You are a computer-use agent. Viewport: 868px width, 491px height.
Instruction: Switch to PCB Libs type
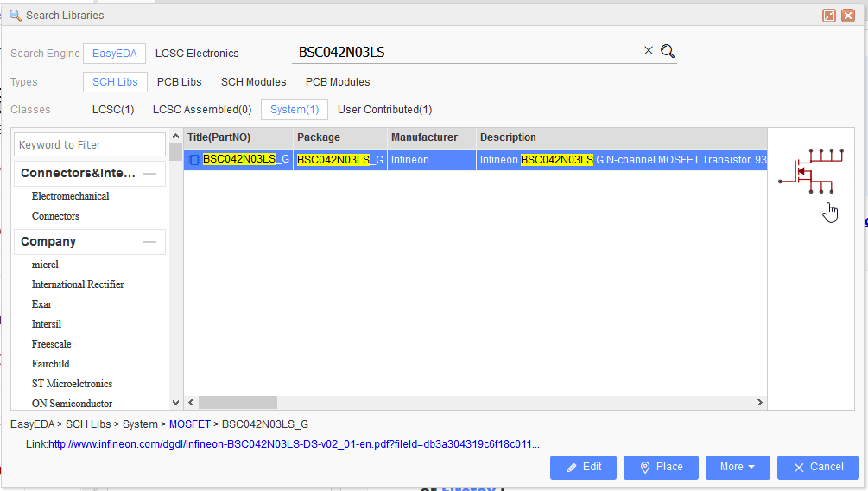click(x=180, y=82)
